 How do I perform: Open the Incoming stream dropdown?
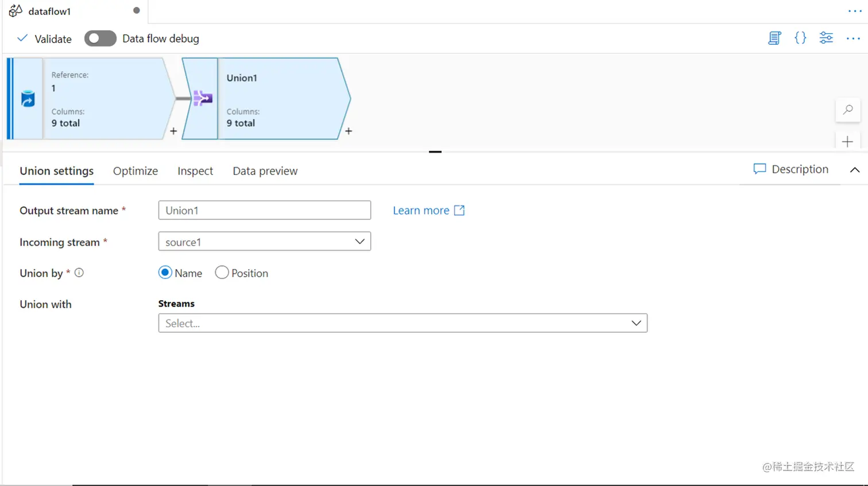(x=265, y=242)
